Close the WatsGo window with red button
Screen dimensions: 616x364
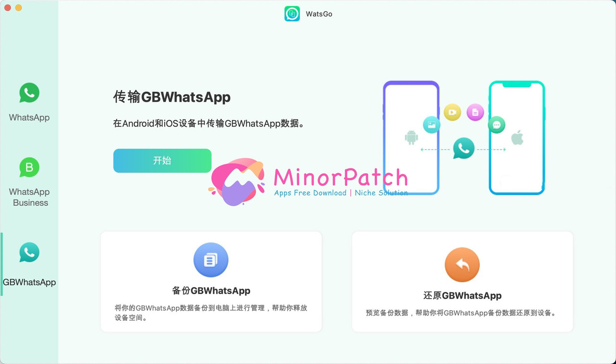coord(8,8)
